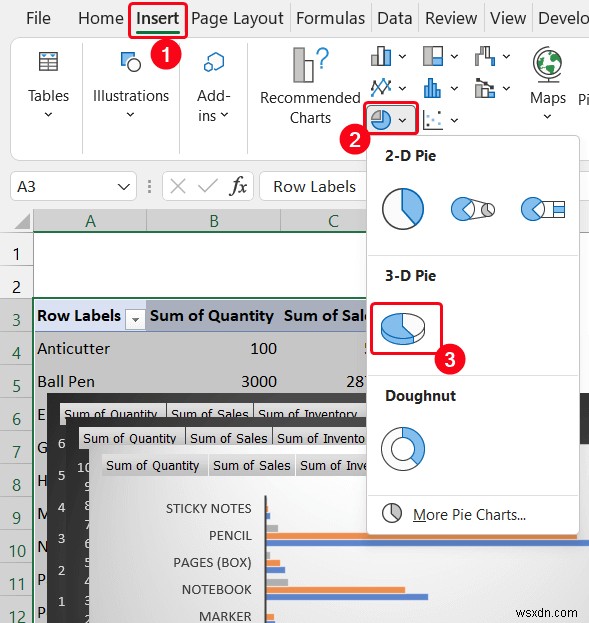Choose the Bar of Pie chart
Screen dimensions: 589x623
[x=543, y=209]
